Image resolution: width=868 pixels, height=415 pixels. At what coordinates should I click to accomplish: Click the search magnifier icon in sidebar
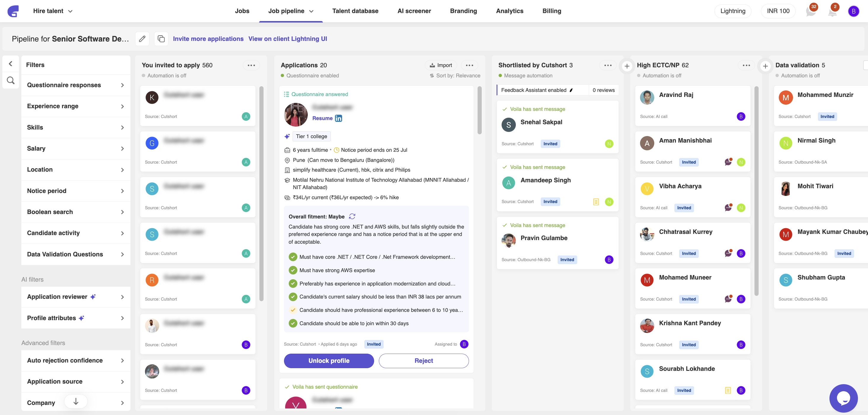pos(10,81)
